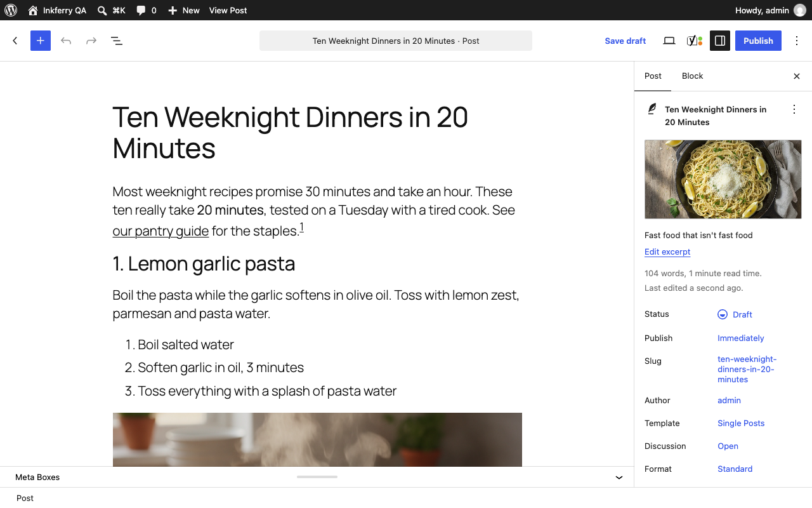Change the Standard post format
The height and width of the screenshot is (508, 812).
[x=735, y=469]
